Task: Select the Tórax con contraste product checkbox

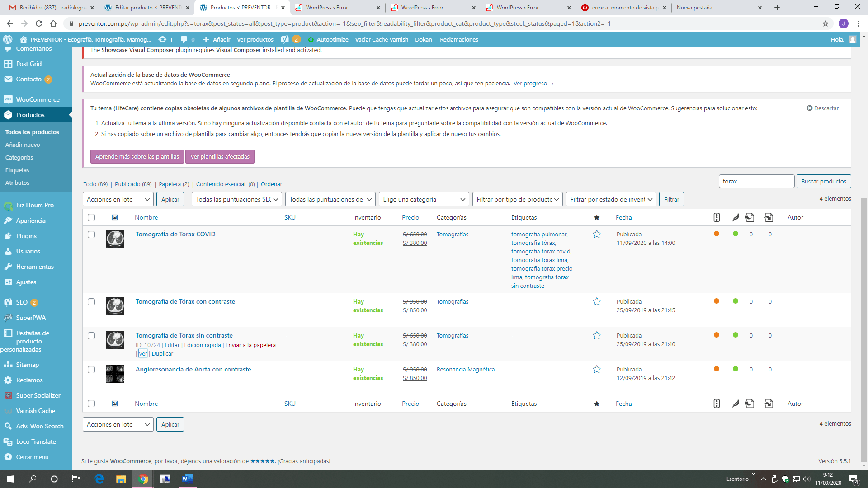Action: point(91,302)
